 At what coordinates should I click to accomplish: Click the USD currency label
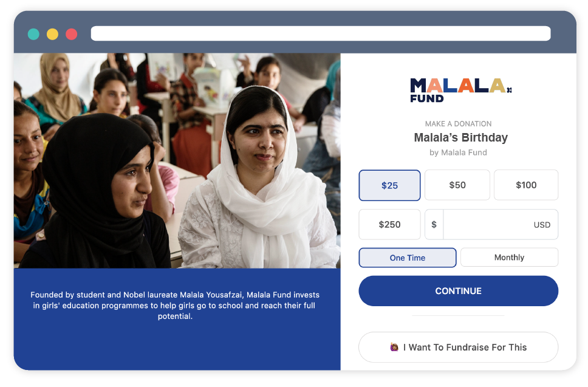tap(542, 225)
